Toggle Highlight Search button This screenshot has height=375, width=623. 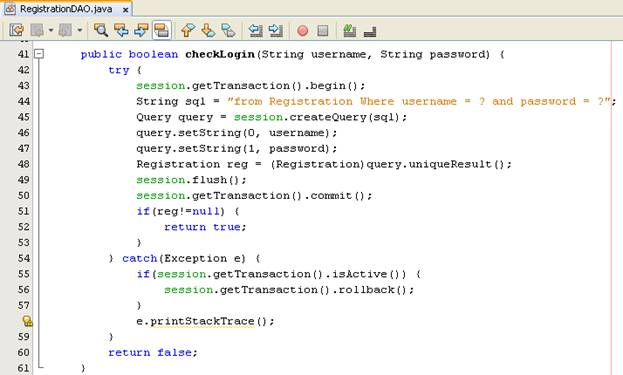point(162,30)
